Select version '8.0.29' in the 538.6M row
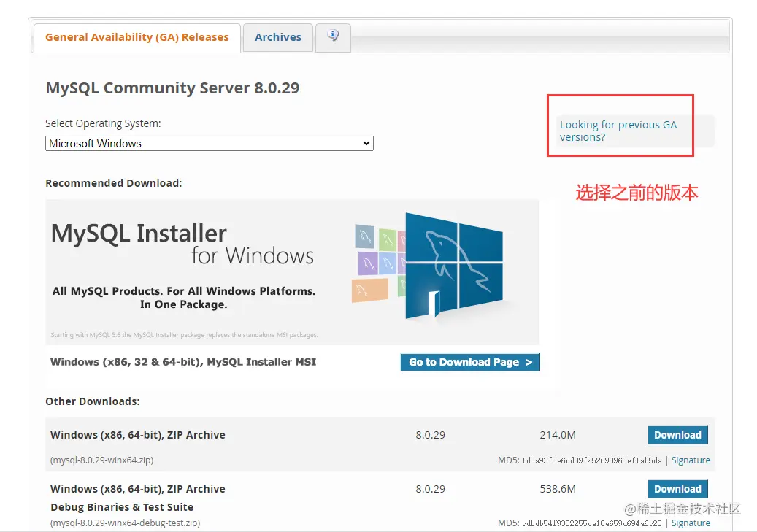Viewport: 757px width, 532px height. (x=430, y=489)
